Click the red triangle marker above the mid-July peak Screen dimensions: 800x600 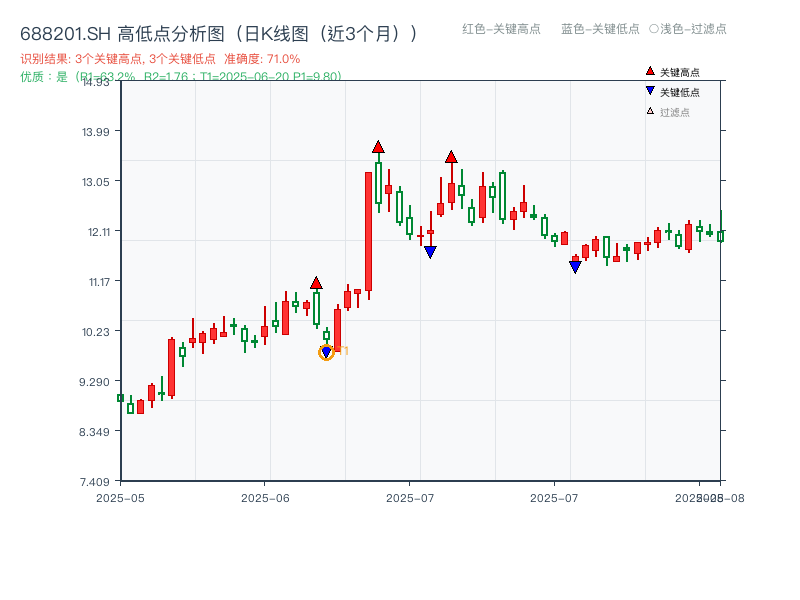click(x=452, y=156)
